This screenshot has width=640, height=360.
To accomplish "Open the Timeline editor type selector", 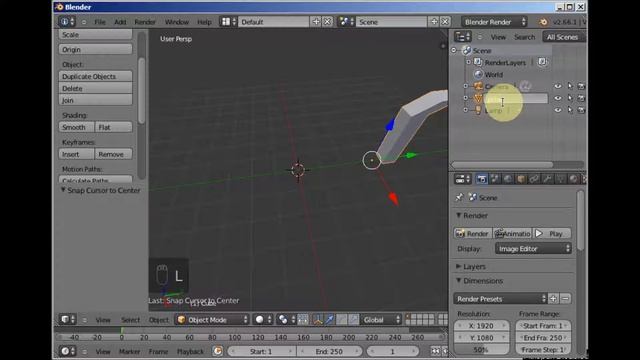I will click(x=68, y=351).
